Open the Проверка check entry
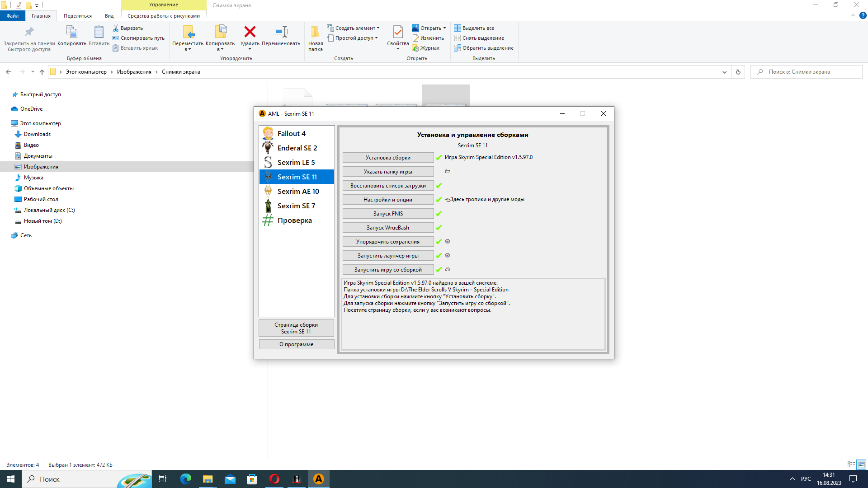This screenshot has width=868, height=488. [x=294, y=221]
